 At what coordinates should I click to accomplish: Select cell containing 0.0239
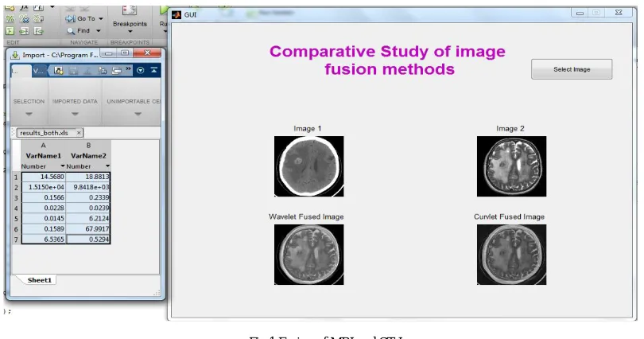[88, 208]
